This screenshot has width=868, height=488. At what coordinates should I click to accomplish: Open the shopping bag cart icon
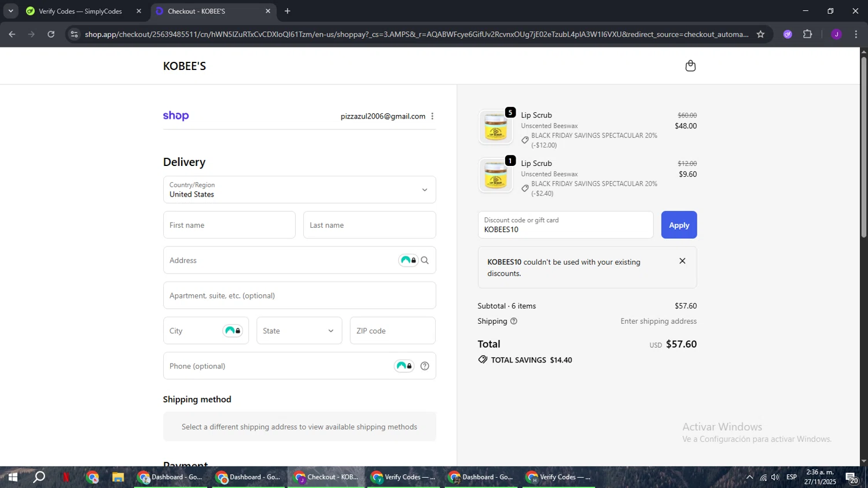(690, 66)
